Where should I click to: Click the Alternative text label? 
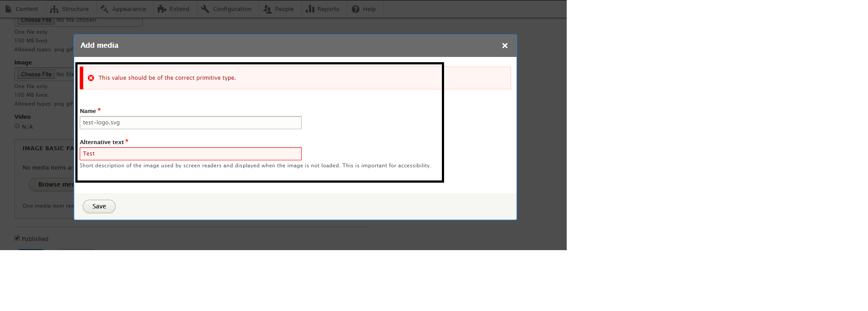click(x=102, y=142)
